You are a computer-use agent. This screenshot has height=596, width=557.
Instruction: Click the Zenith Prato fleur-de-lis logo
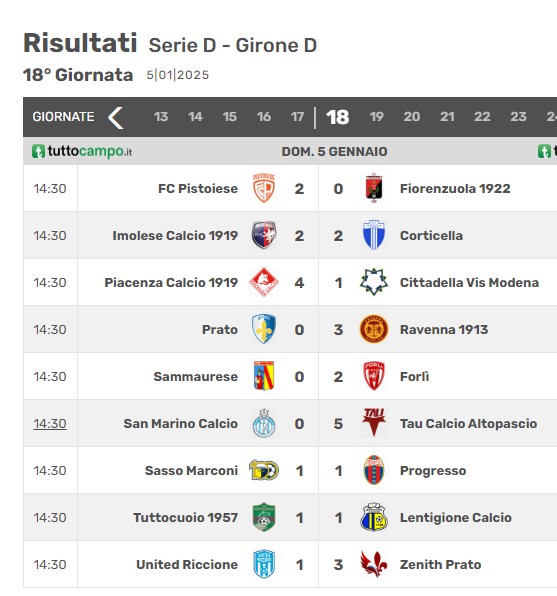point(374,564)
